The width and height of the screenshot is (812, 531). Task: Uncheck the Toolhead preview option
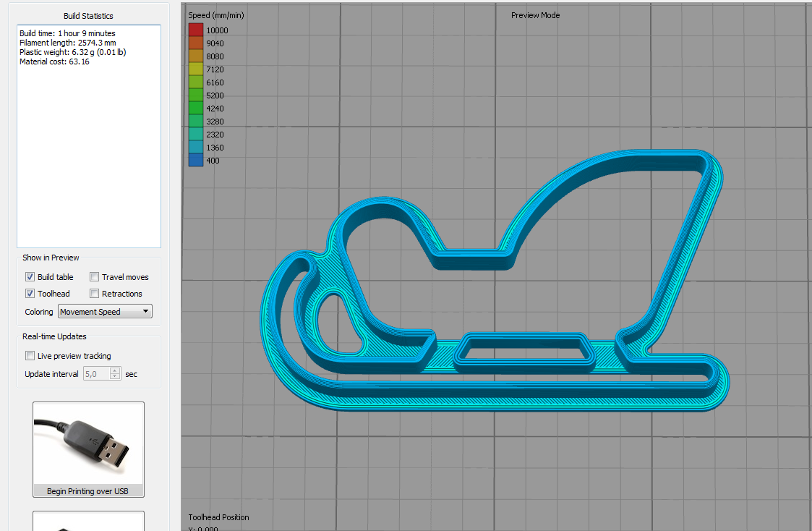click(30, 294)
